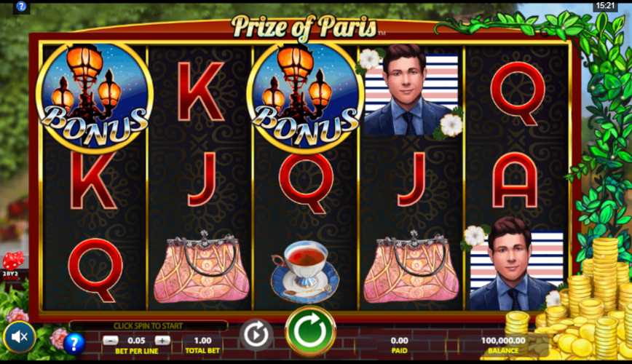Image resolution: width=632 pixels, height=364 pixels.
Task: Click the Prize of Paris title
Action: click(x=304, y=27)
